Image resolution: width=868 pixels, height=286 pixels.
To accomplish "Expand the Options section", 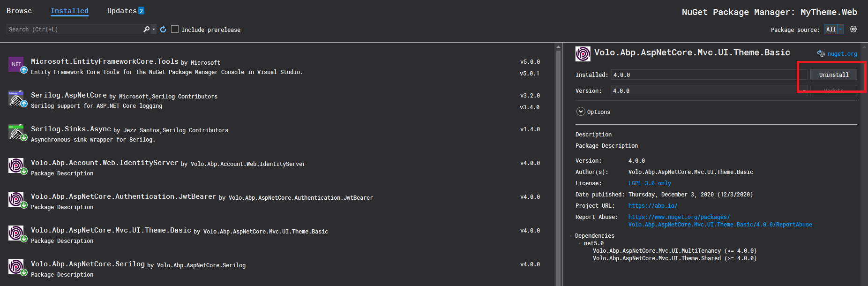I will [581, 112].
